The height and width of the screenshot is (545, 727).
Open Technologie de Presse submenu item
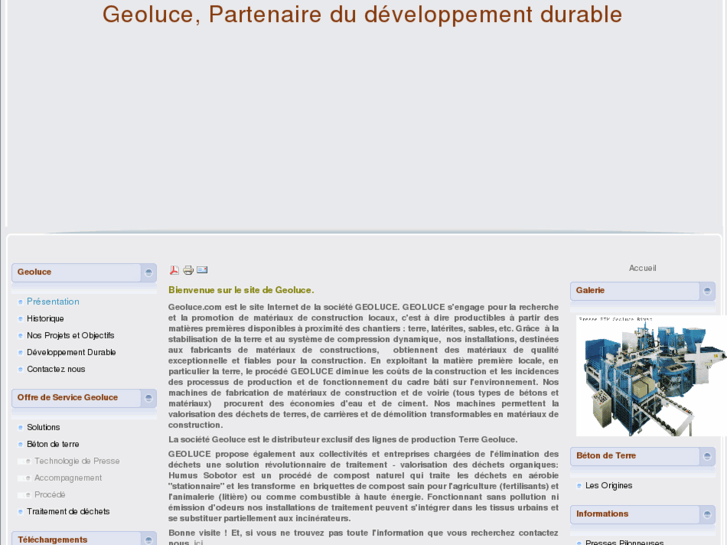coord(77,461)
